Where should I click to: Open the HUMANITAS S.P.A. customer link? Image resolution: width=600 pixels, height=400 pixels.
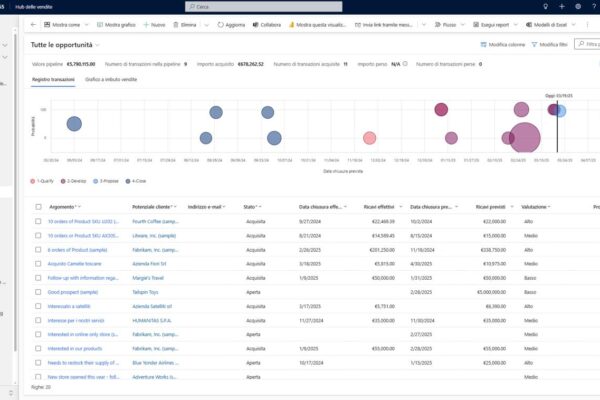(x=152, y=320)
